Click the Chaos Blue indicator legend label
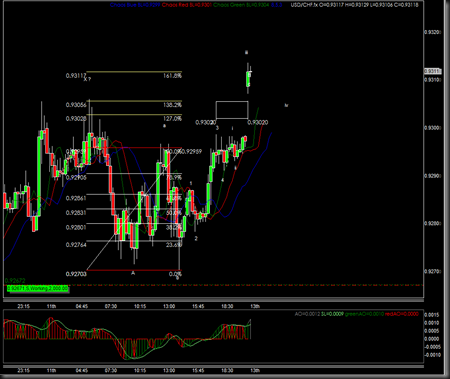Image resolution: width=450 pixels, height=379 pixels. 135,5
